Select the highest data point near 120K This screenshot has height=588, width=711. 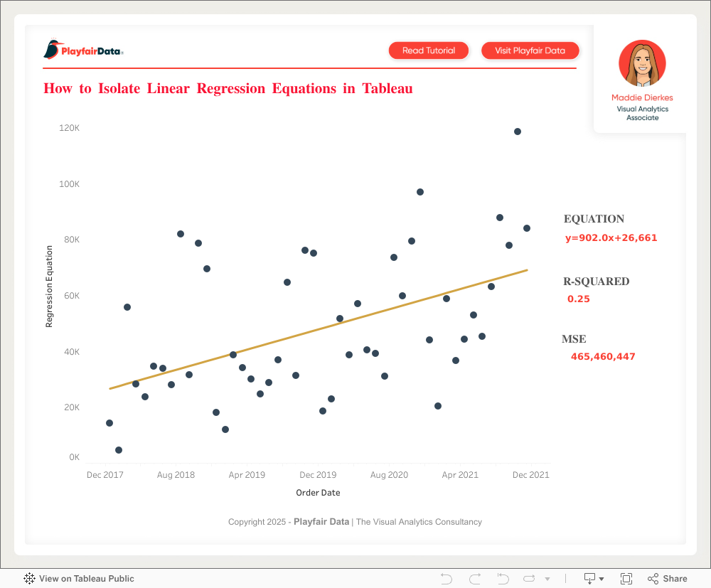tap(518, 132)
